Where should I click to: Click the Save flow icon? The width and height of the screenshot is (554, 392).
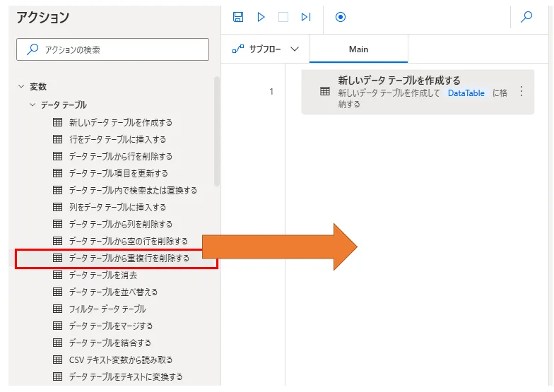tap(238, 17)
